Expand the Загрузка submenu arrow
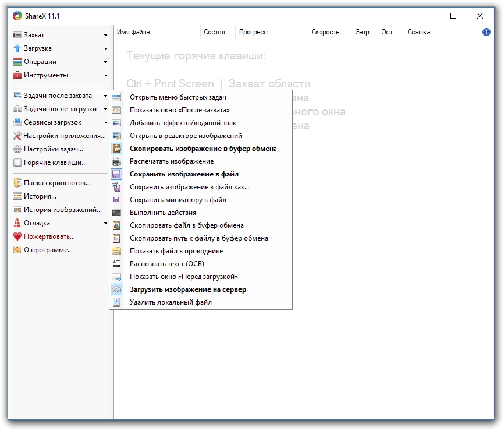 click(x=105, y=48)
